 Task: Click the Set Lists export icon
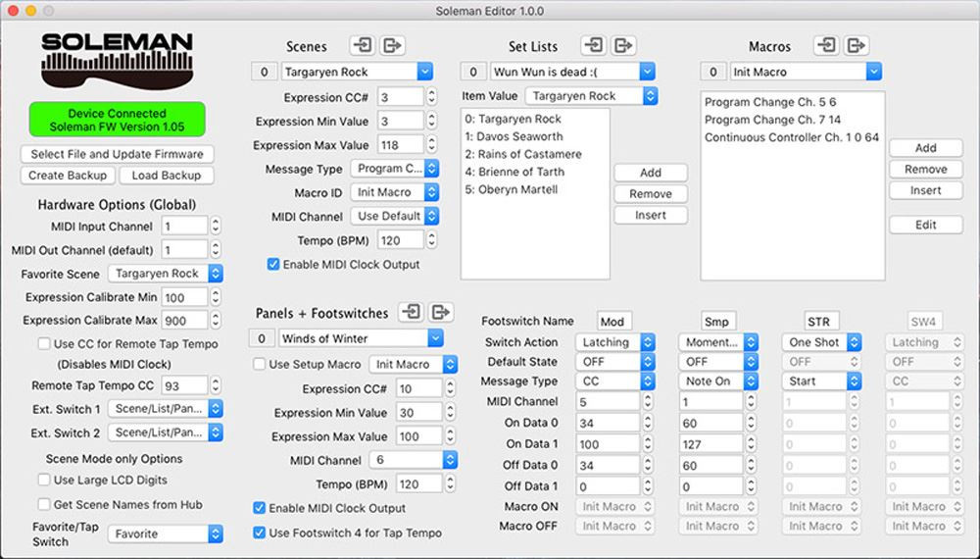click(x=623, y=45)
